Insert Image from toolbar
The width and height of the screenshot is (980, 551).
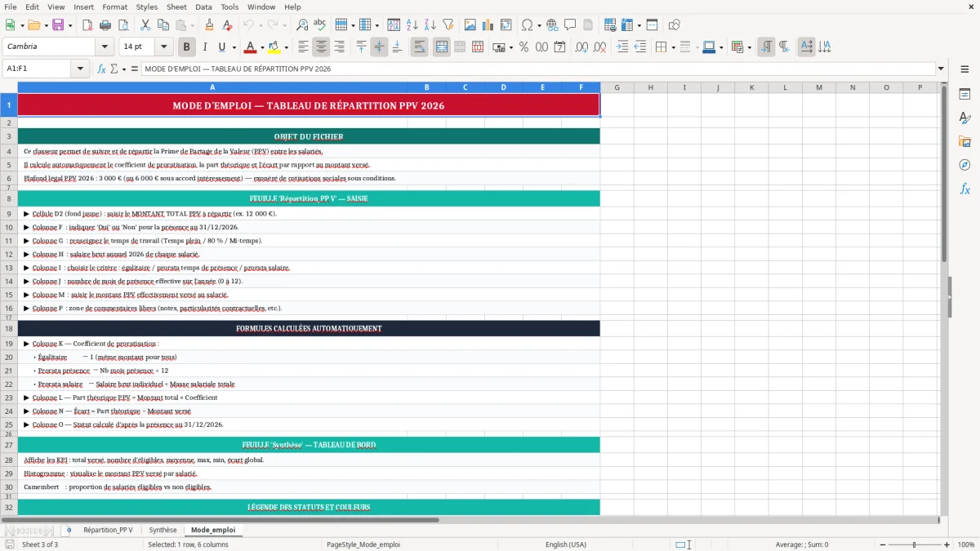pos(471,25)
